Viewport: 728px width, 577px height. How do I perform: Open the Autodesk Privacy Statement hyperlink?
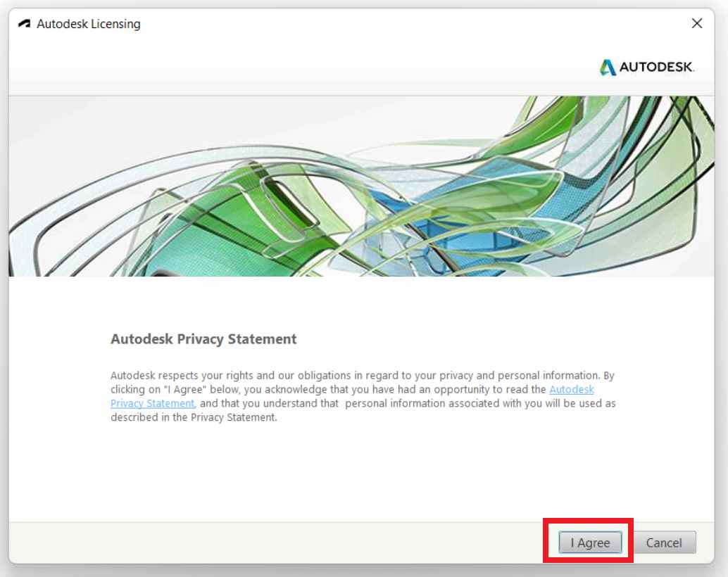pyautogui.click(x=571, y=389)
